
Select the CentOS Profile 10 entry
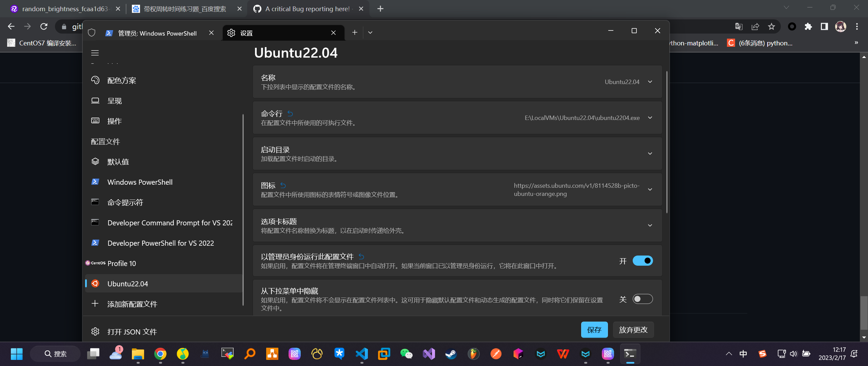121,263
